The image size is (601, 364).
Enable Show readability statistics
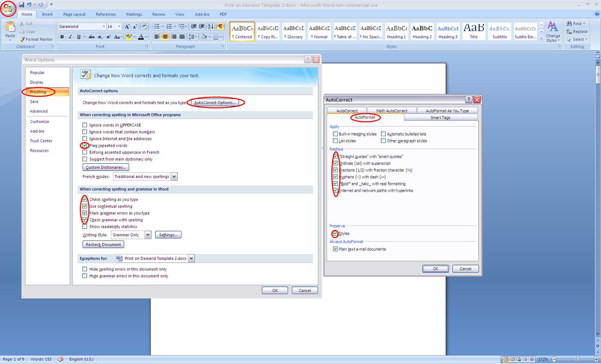click(x=85, y=226)
